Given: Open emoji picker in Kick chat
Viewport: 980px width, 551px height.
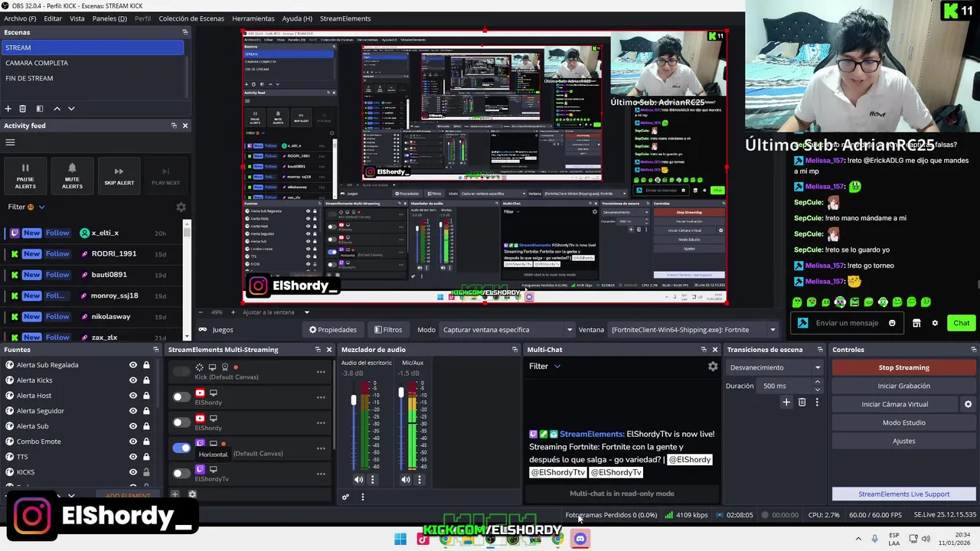Looking at the screenshot, I should click(x=892, y=323).
